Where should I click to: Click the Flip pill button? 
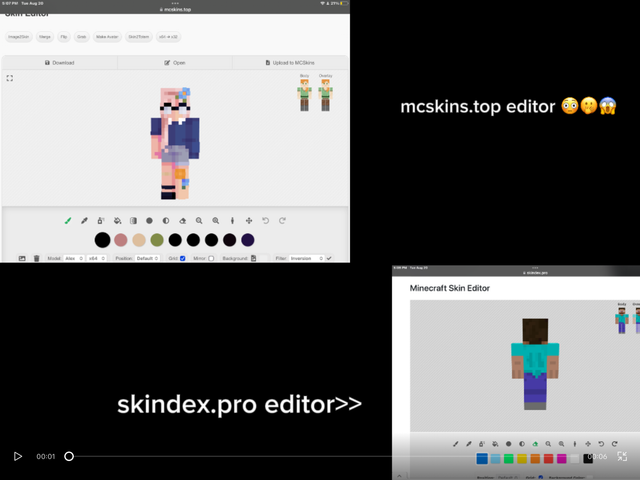[64, 37]
